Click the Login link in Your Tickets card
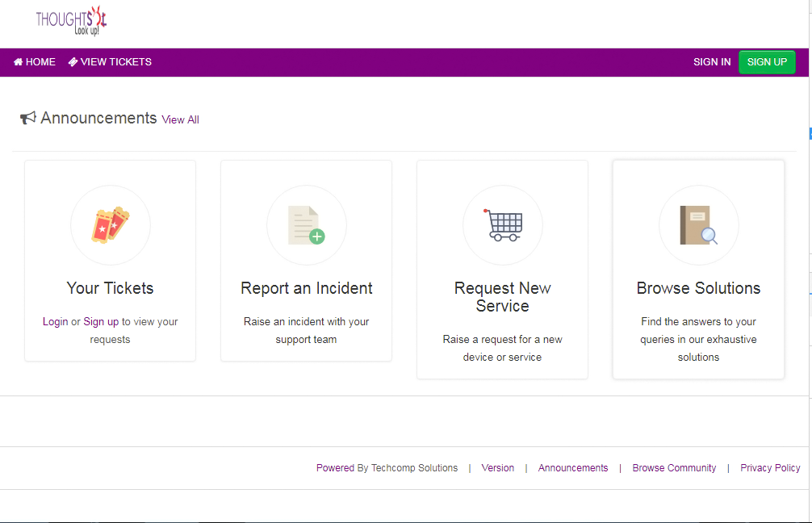 56,321
